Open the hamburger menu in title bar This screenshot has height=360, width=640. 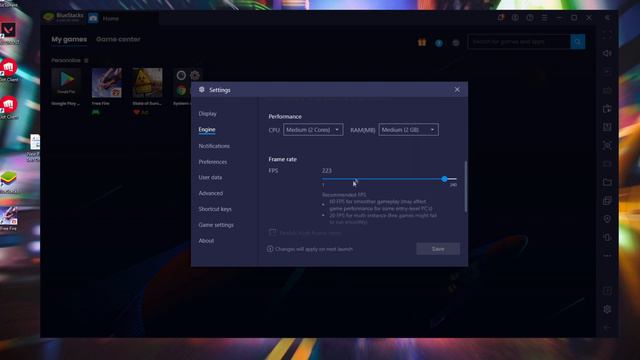coord(544,18)
